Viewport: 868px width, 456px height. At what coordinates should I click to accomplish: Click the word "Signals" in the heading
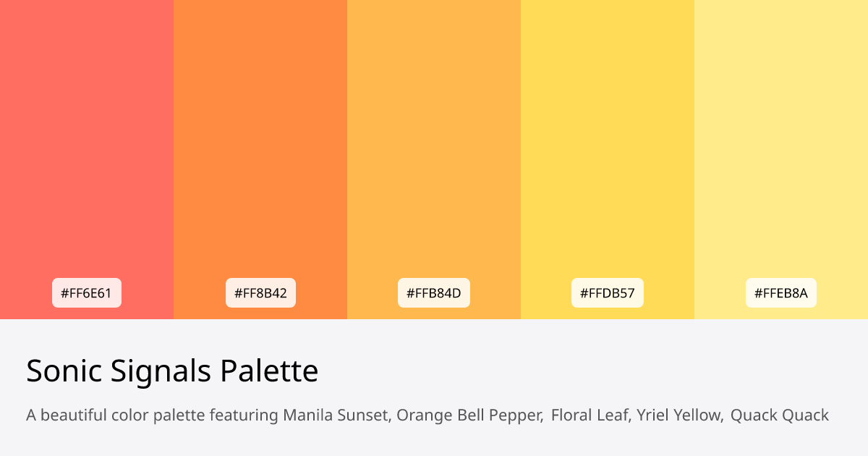158,371
